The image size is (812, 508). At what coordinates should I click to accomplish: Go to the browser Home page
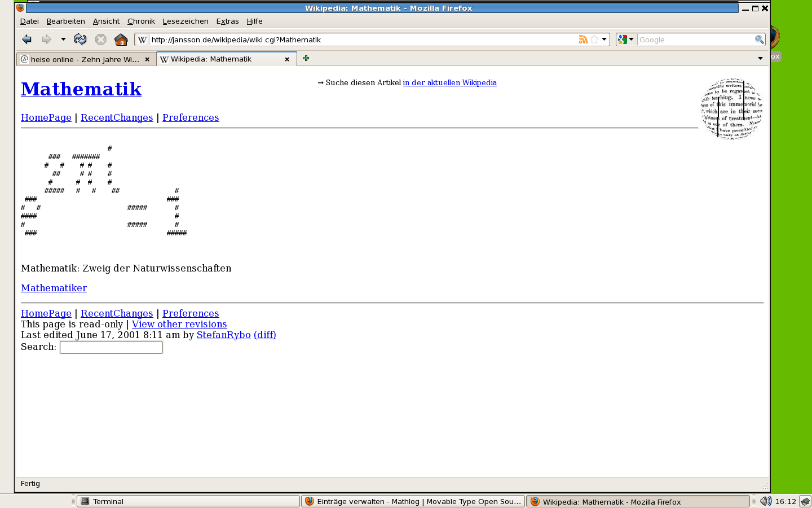tap(121, 40)
